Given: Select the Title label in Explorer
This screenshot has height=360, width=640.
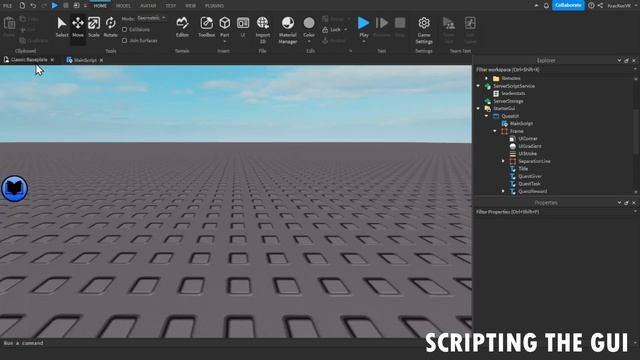Looking at the screenshot, I should click(523, 169).
